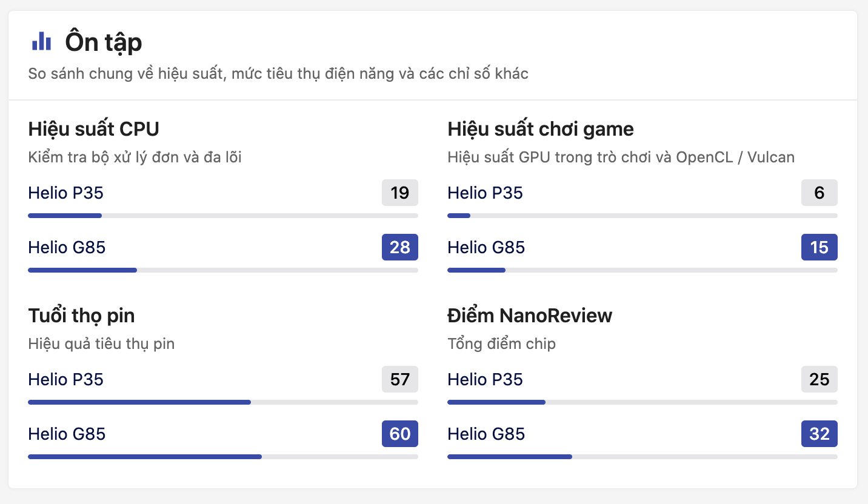Image resolution: width=868 pixels, height=504 pixels.
Task: Click Helio P35 battery life progress bar
Action: (x=222, y=402)
